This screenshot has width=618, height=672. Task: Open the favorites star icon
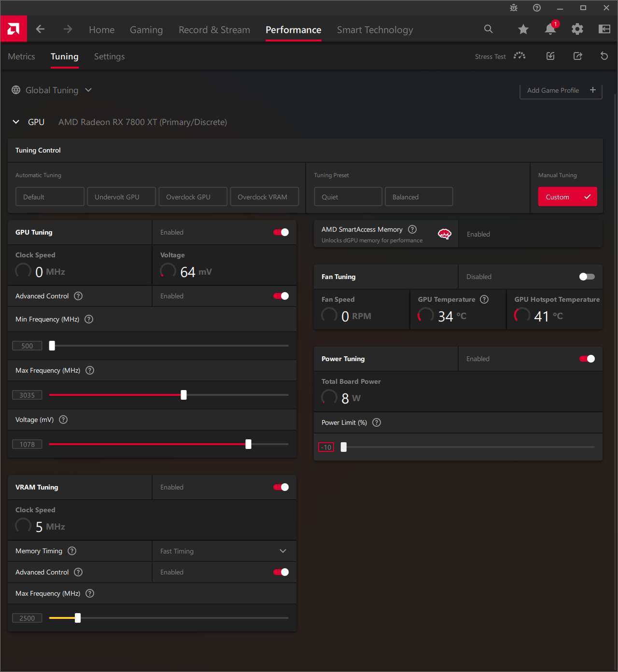(x=523, y=29)
